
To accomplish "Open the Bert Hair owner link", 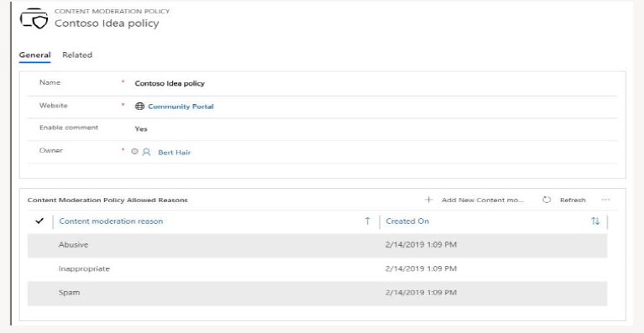I will pos(175,152).
